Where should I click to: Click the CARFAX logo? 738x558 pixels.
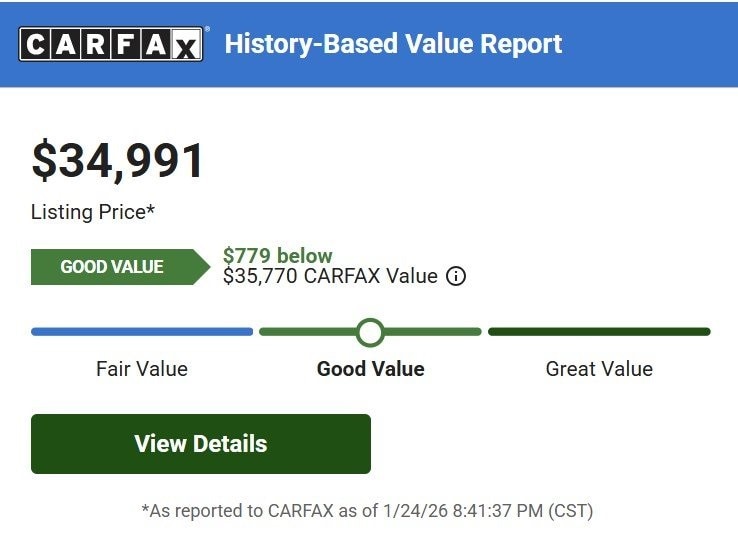[x=111, y=44]
